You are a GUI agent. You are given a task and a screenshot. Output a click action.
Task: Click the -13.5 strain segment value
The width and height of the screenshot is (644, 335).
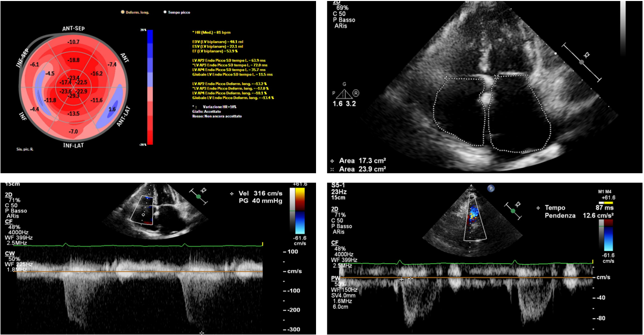(x=74, y=113)
